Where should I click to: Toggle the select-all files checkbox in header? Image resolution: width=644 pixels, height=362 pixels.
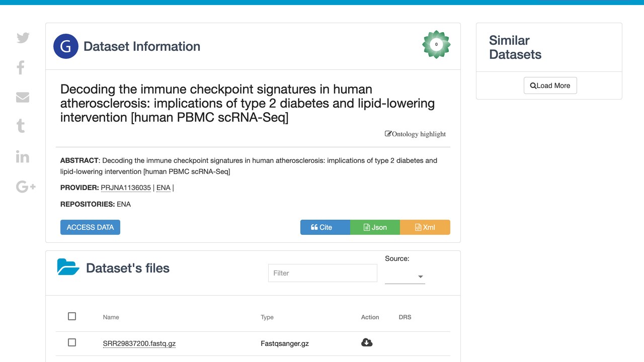tap(72, 316)
